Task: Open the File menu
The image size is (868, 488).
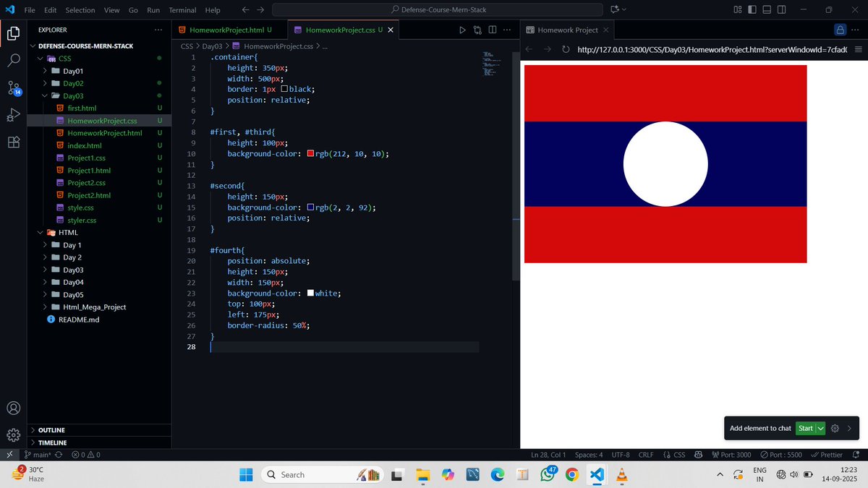Action: click(30, 10)
